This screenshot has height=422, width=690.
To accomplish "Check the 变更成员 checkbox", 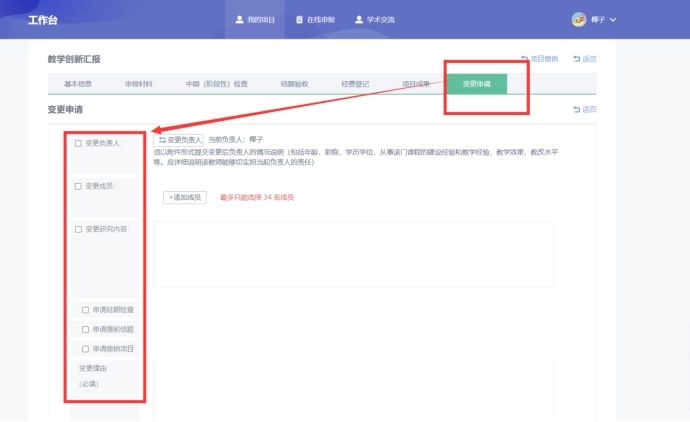I will [x=79, y=186].
